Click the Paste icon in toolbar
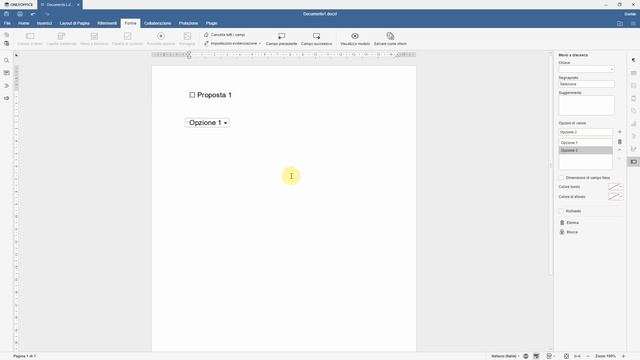The height and width of the screenshot is (360, 640). [7, 43]
